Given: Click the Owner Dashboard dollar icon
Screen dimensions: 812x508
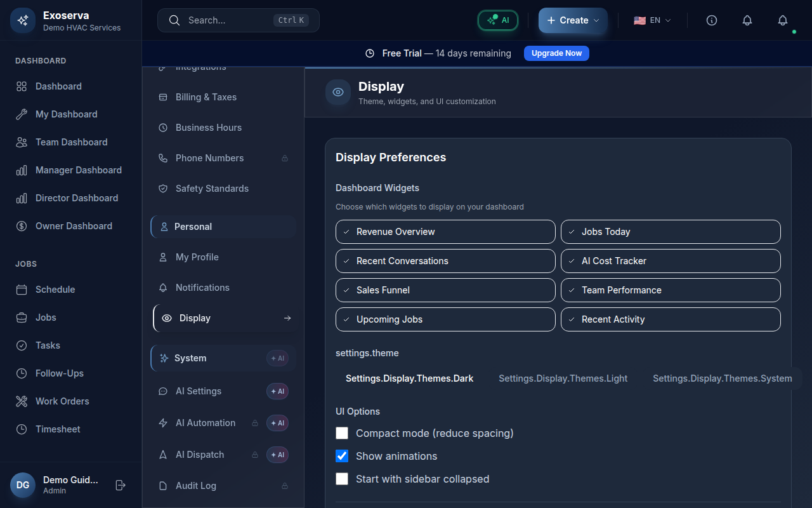Looking at the screenshot, I should tap(22, 226).
